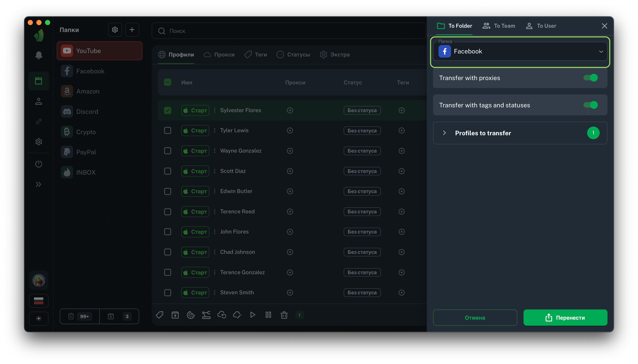
Task: Disable Transfer with proxies toggle
Action: (x=591, y=78)
